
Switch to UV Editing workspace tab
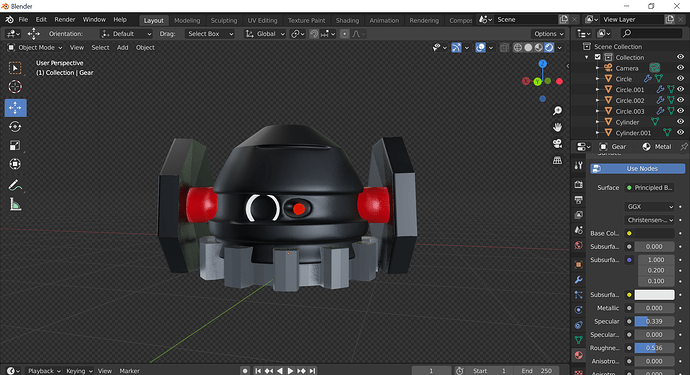tap(262, 20)
